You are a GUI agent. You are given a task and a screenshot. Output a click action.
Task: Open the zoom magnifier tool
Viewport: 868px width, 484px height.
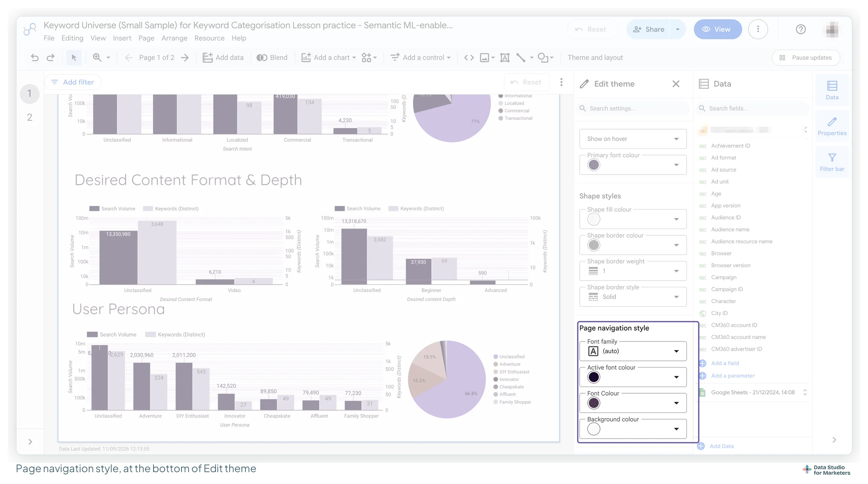coord(97,58)
